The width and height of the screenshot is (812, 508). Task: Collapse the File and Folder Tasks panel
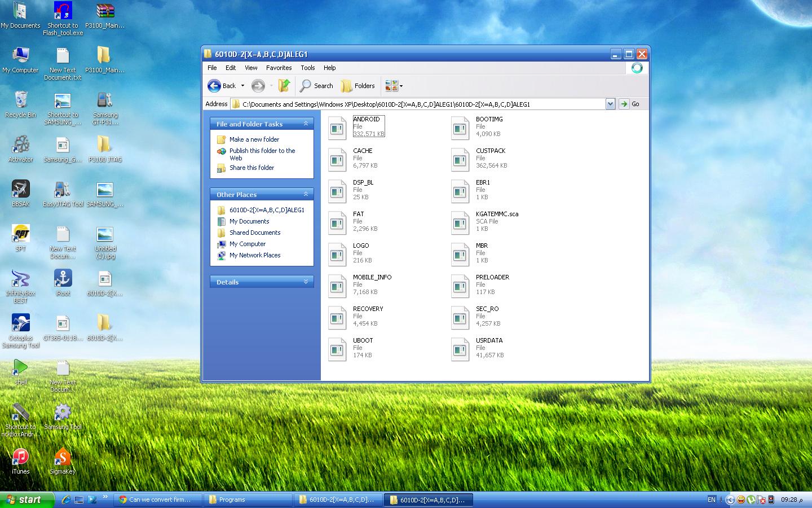click(306, 124)
